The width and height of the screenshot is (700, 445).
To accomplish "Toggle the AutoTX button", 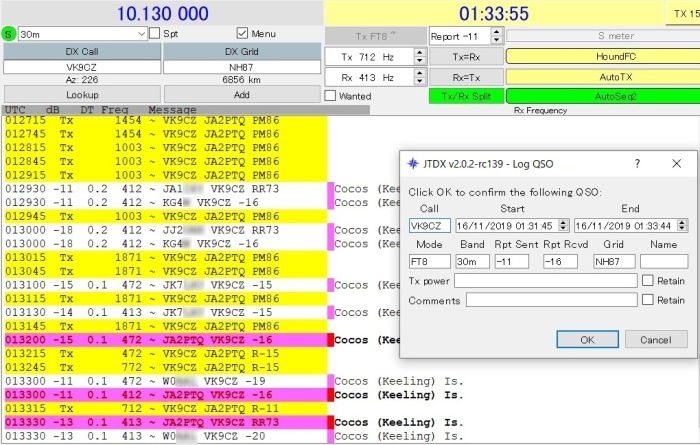I will tap(603, 77).
